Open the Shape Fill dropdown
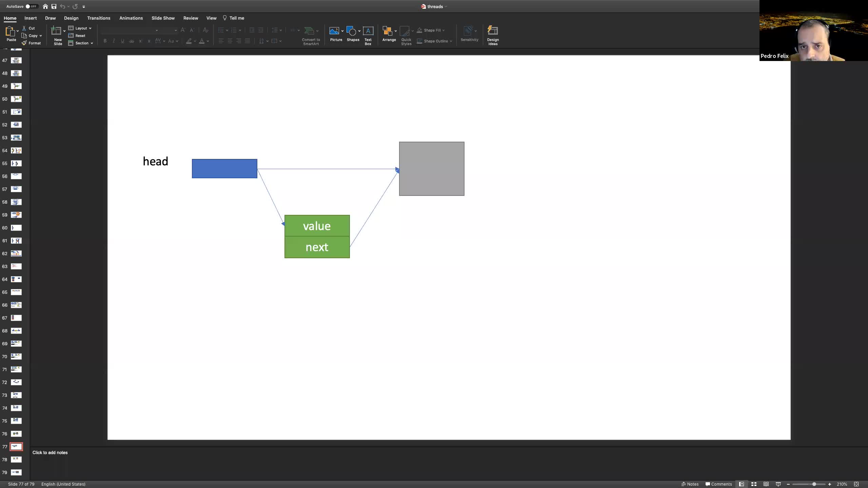Screen dimensions: 868x488 coord(431,30)
